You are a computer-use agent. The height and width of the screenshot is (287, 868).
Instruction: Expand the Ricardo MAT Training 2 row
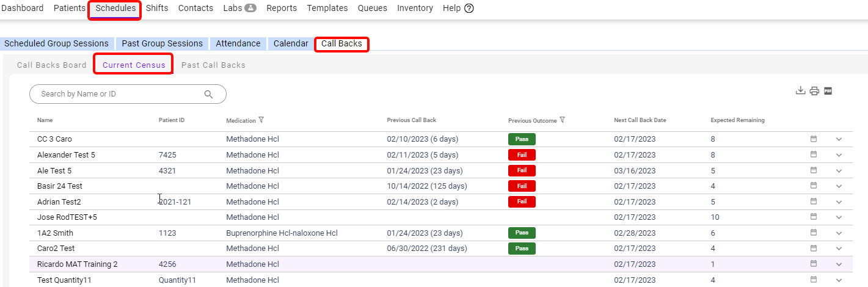(839, 264)
